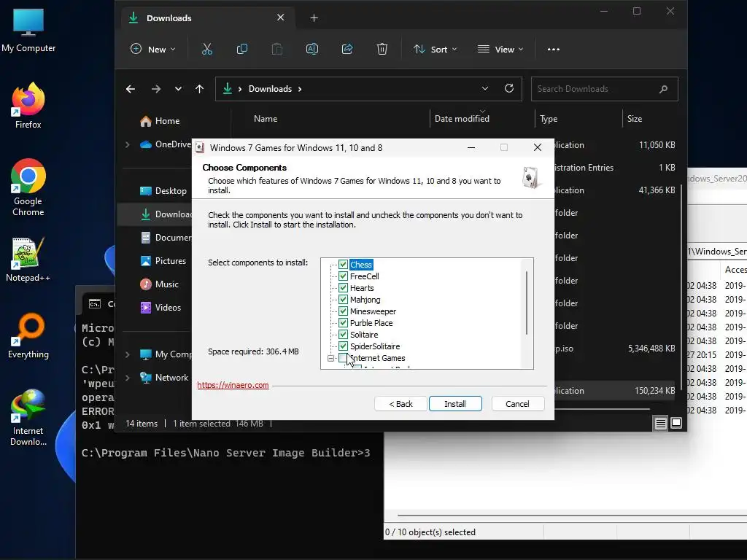Sort by Date modified column header
This screenshot has width=747, height=560.
point(462,119)
